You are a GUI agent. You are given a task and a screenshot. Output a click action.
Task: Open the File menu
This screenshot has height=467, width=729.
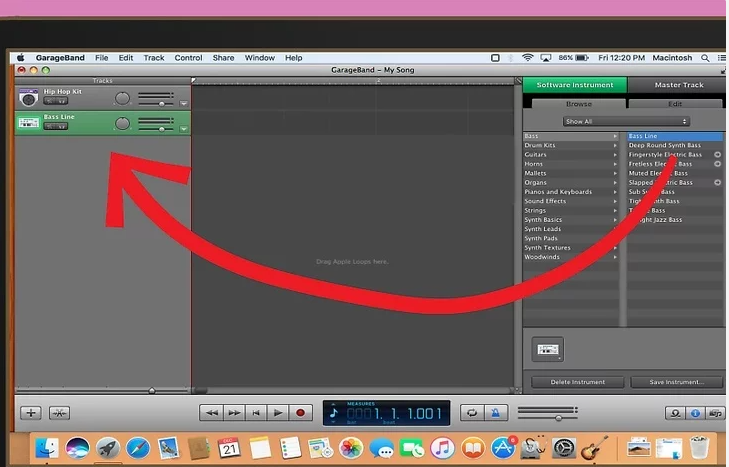point(101,58)
